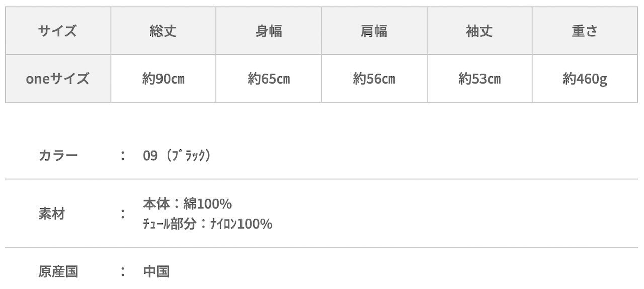The width and height of the screenshot is (644, 289).
Task: Select the 総丈 column header
Action: [163, 31]
